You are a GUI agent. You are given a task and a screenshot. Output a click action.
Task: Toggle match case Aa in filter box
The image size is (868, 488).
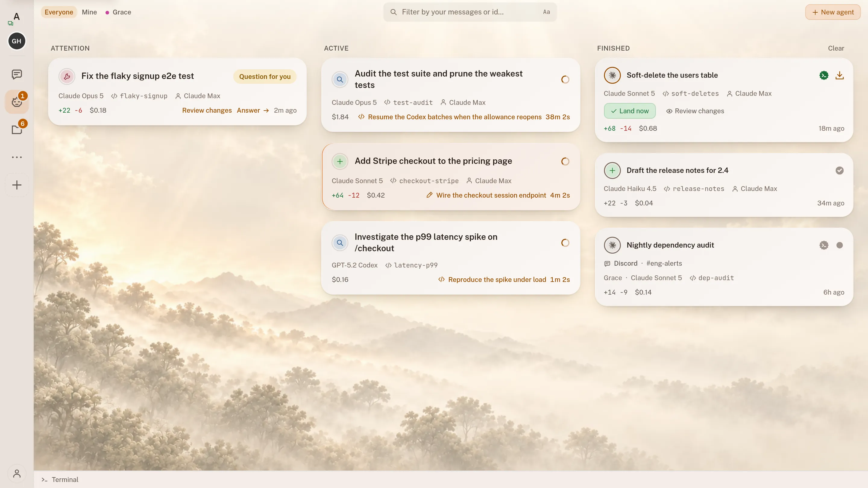546,12
